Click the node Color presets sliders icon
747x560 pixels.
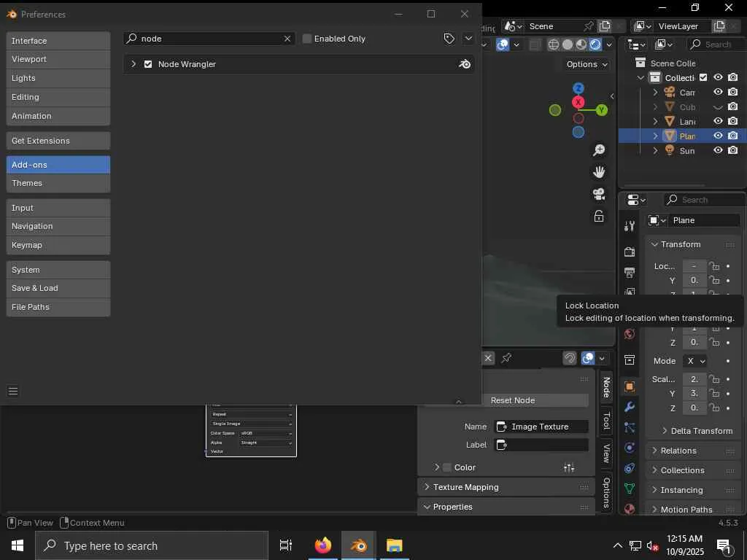tap(569, 467)
